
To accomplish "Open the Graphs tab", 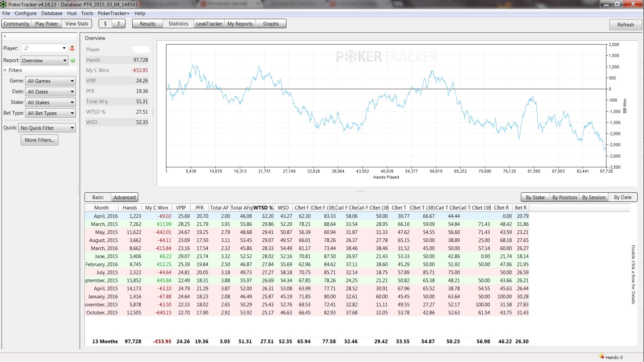I will click(271, 24).
